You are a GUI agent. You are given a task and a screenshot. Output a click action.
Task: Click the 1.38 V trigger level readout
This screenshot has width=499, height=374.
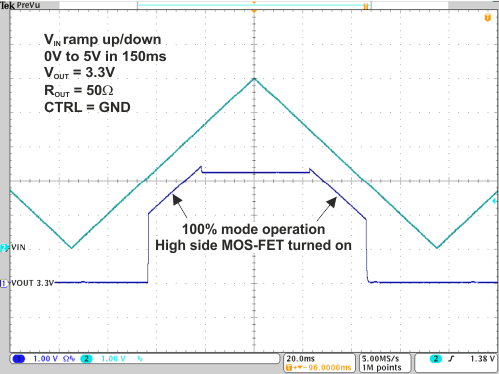point(482,359)
